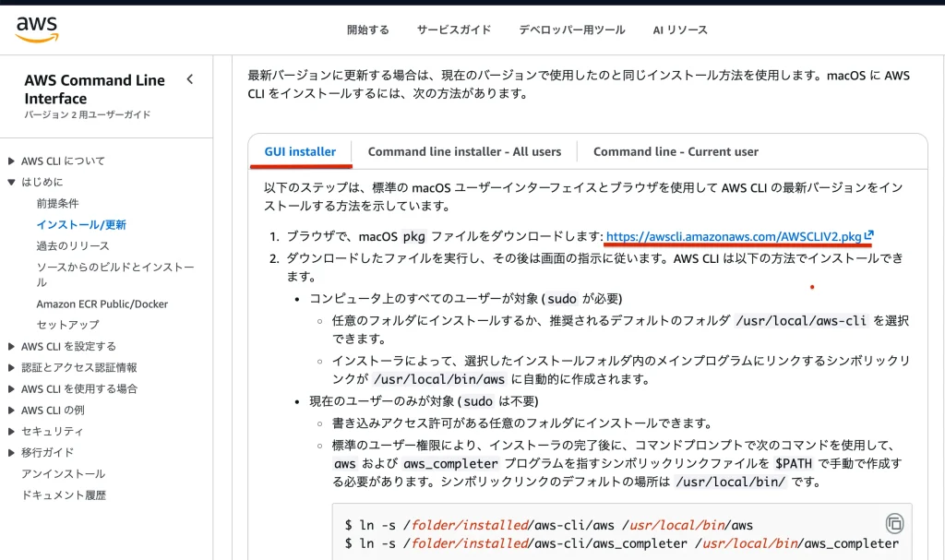Open the AI リソース menu
Image resolution: width=945 pixels, height=560 pixels.
[680, 30]
